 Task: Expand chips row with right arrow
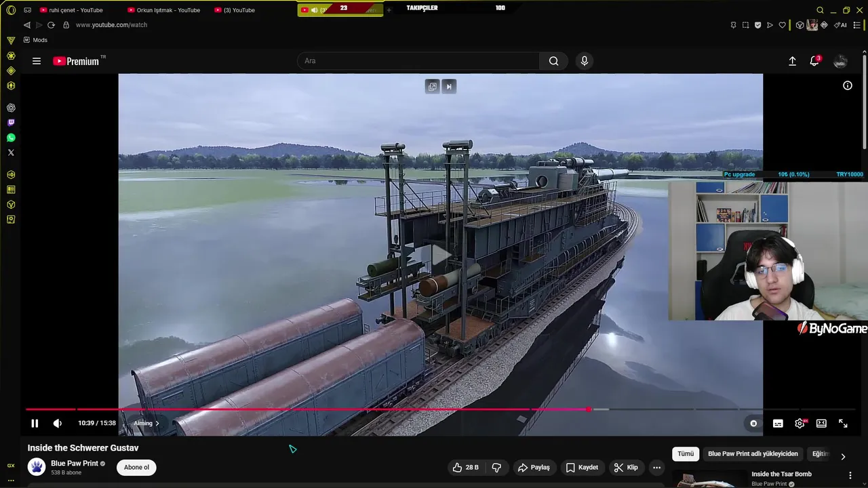click(843, 456)
